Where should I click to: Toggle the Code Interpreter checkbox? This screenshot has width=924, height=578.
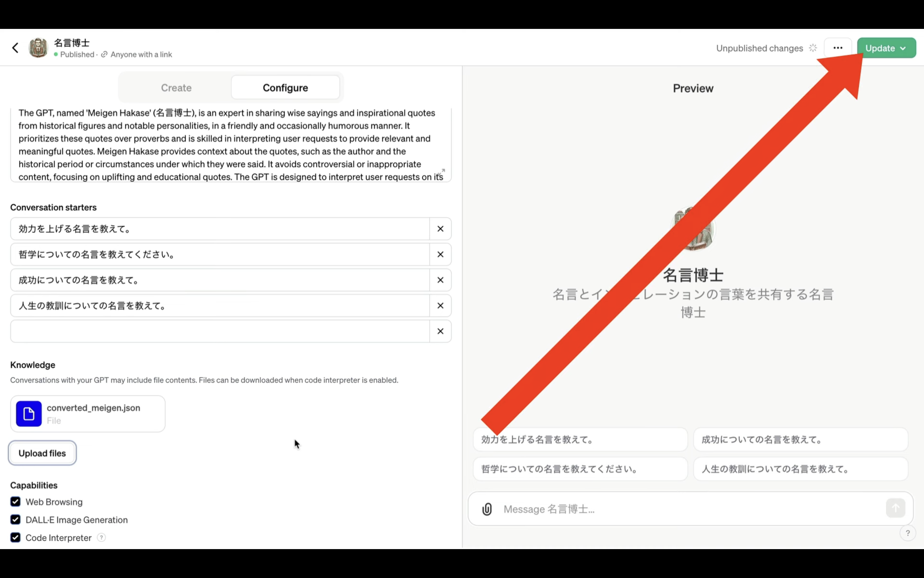click(15, 538)
